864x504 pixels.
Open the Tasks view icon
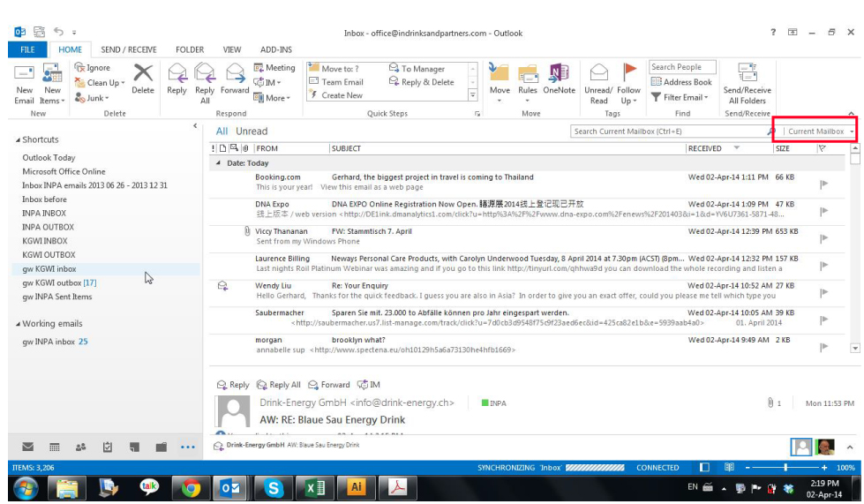pos(108,447)
